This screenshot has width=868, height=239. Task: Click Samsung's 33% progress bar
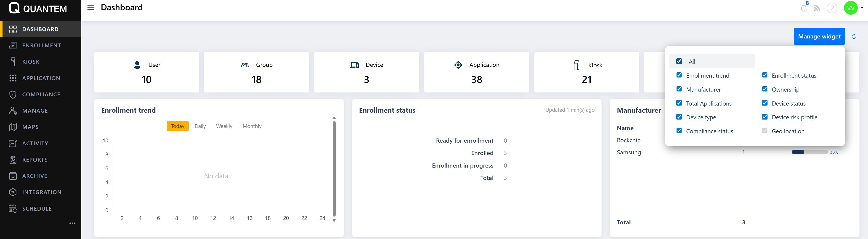pyautogui.click(x=809, y=152)
